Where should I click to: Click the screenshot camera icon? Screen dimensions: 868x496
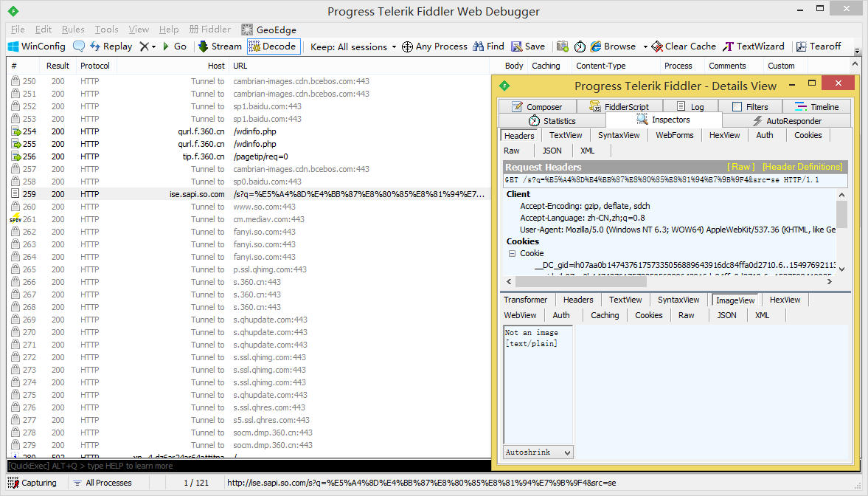tap(563, 46)
